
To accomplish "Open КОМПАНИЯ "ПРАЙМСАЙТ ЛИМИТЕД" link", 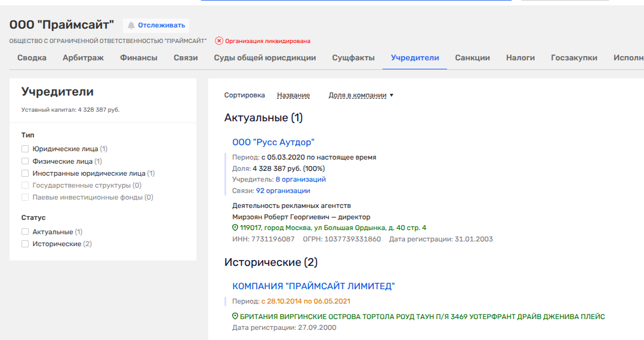I will [313, 286].
